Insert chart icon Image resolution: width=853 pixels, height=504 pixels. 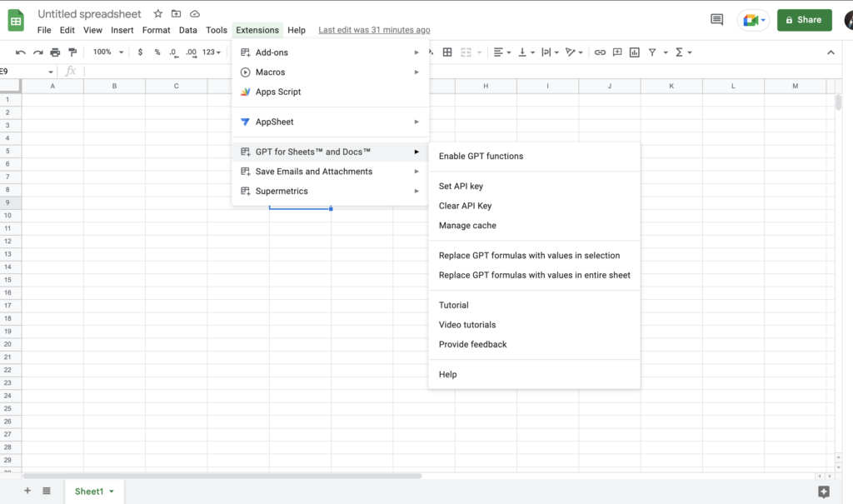tap(634, 52)
